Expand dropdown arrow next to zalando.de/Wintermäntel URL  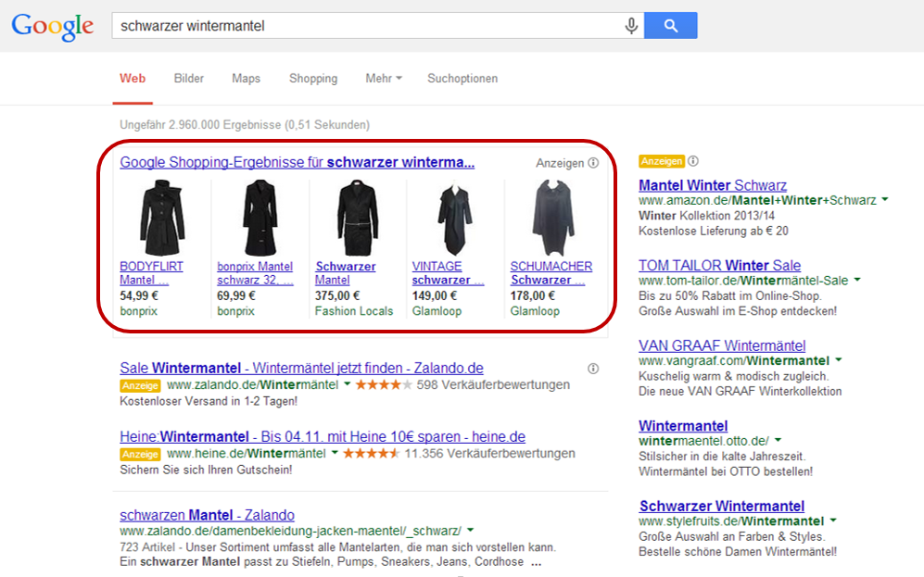(x=348, y=384)
